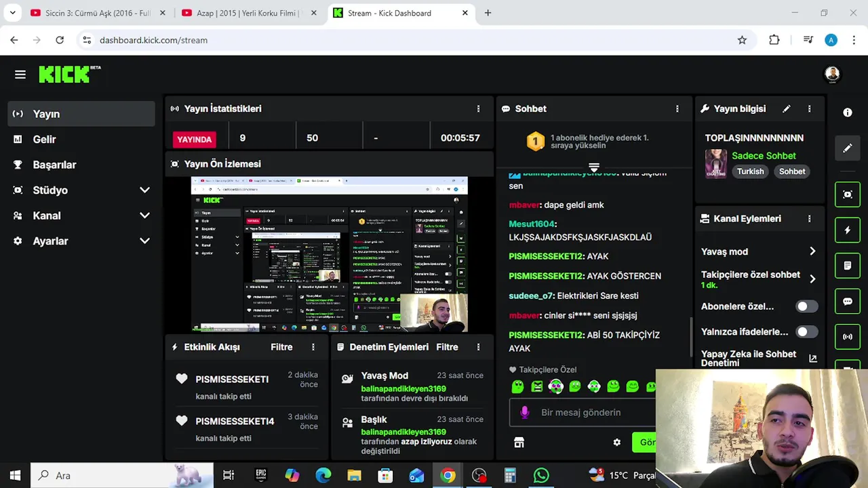Open Yavaş mod settings arrow

[x=812, y=251]
